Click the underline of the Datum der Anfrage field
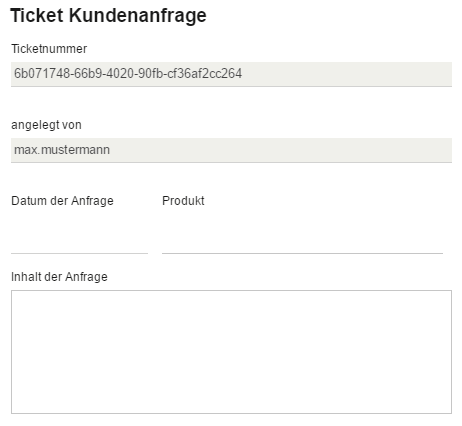Screen dimensions: 462x426 coord(79,253)
